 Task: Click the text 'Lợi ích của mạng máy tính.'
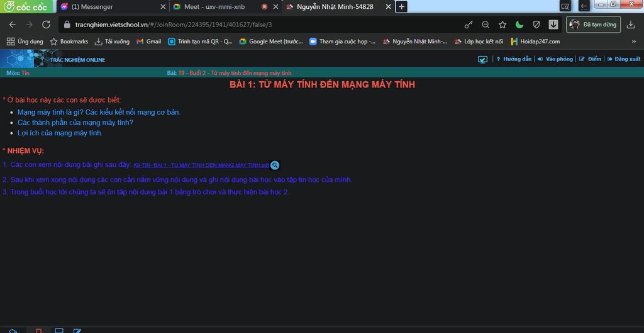tap(60, 133)
